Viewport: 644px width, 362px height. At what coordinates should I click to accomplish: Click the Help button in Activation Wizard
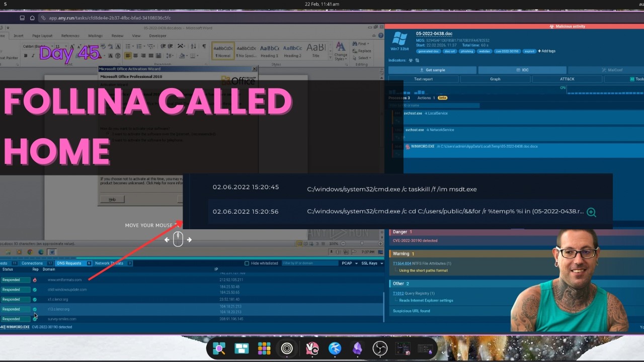tap(112, 200)
